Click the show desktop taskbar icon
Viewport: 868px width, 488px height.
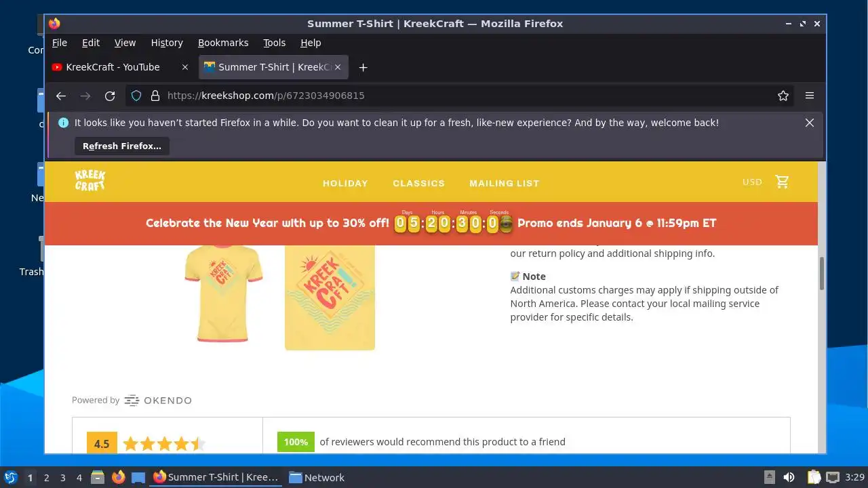(x=138, y=477)
